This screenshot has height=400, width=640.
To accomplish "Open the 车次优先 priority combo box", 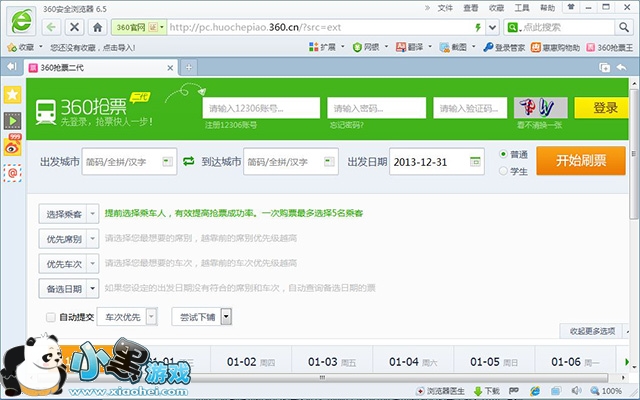I will point(127,317).
